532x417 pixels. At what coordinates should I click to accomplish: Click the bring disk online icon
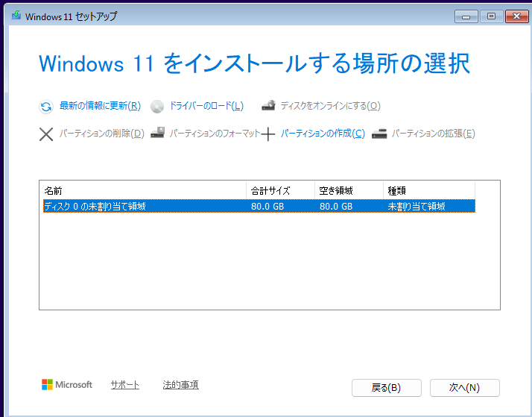(268, 106)
